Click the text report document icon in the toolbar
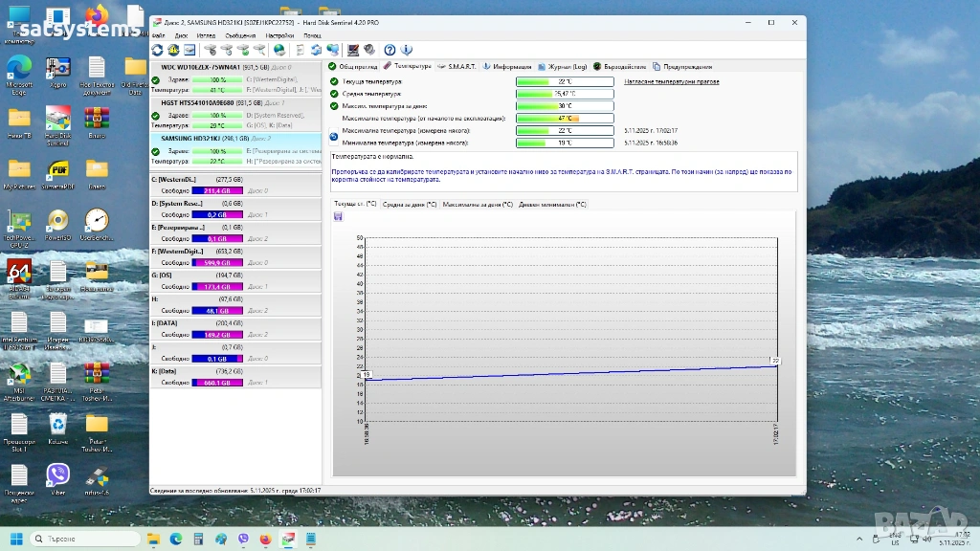This screenshot has width=980, height=551. pyautogui.click(x=300, y=50)
